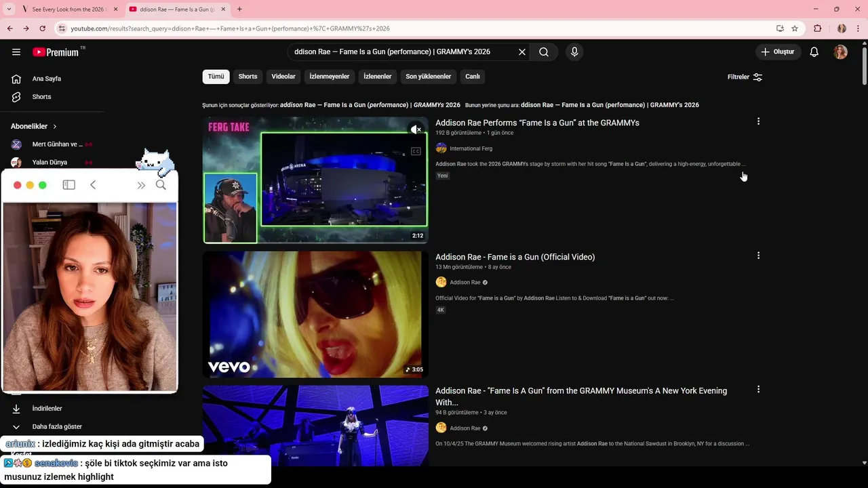
Task: Select the Shorts filter chip
Action: click(x=248, y=77)
